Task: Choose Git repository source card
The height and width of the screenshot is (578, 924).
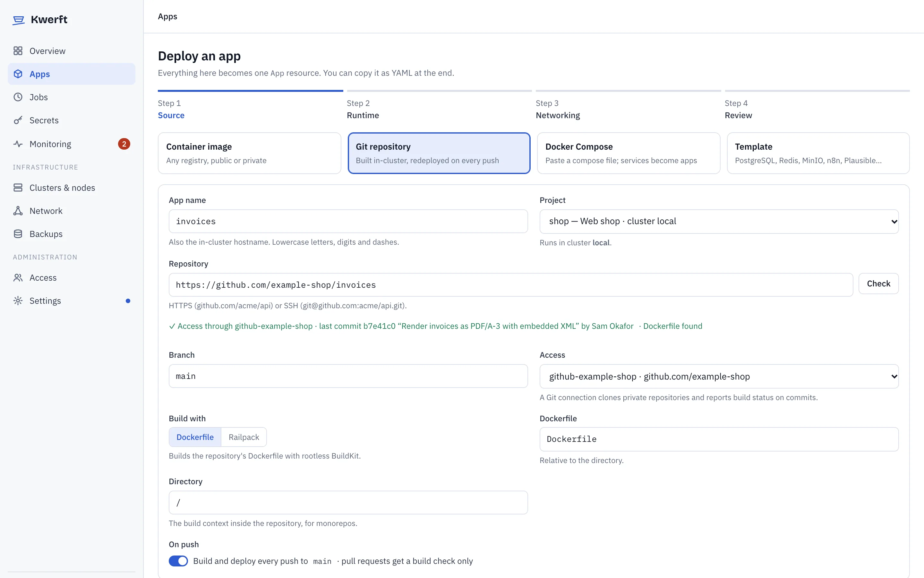Action: (x=439, y=153)
